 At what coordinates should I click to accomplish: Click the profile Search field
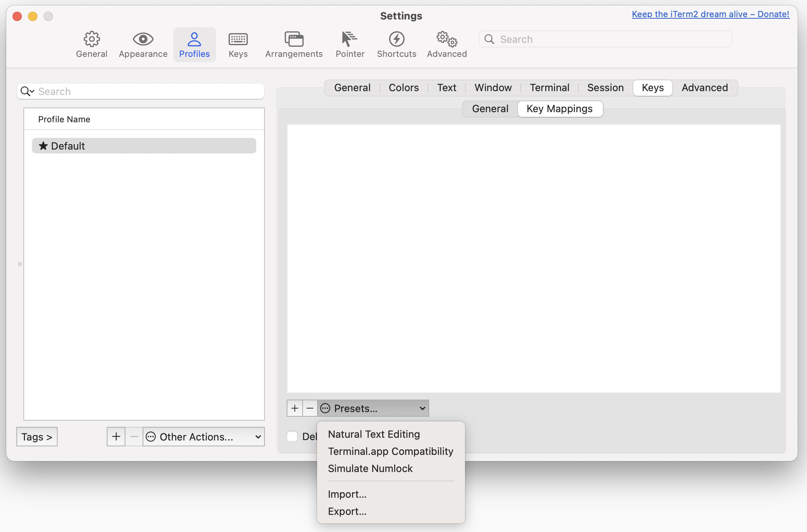click(141, 91)
